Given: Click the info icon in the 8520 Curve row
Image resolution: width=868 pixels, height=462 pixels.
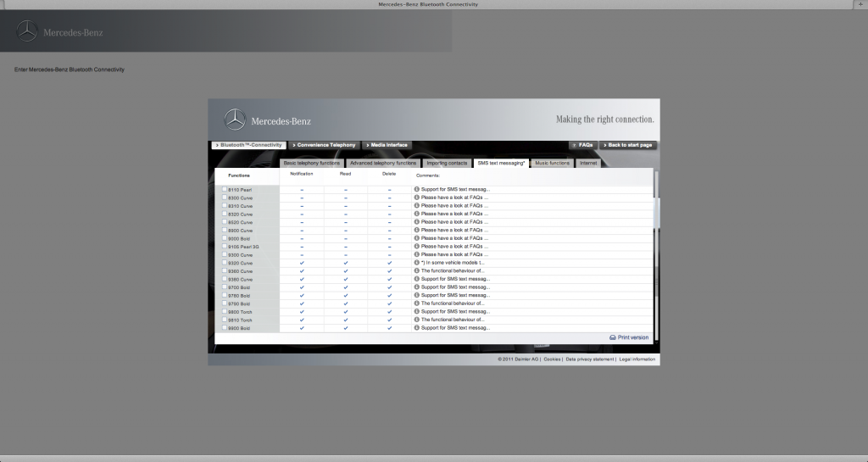Looking at the screenshot, I should tap(417, 222).
